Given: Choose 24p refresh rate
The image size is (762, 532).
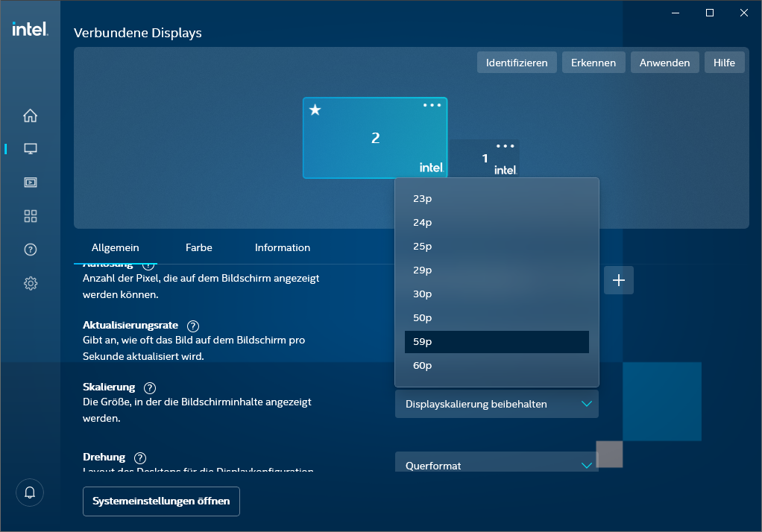Looking at the screenshot, I should (x=497, y=223).
